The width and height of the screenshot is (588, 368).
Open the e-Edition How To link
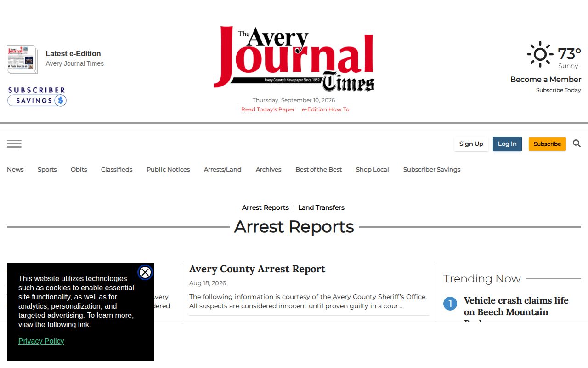(x=325, y=109)
